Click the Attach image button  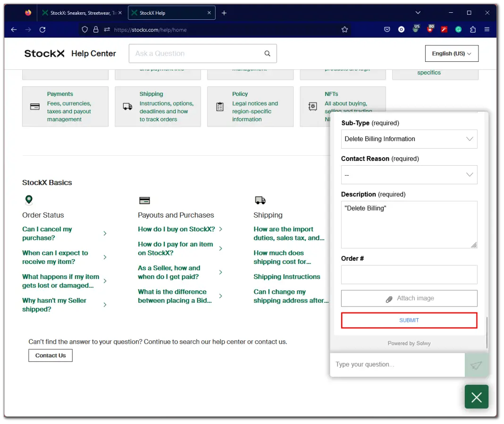pyautogui.click(x=409, y=298)
